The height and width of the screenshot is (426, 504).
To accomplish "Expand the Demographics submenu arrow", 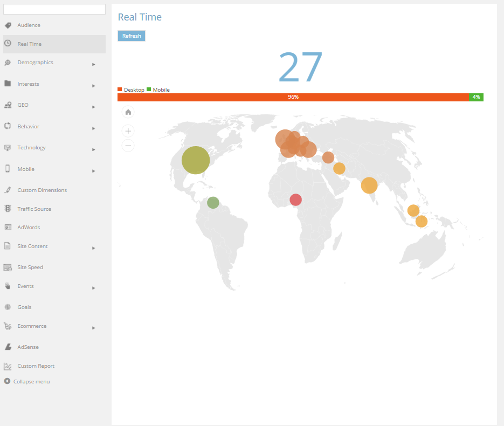I will (x=94, y=64).
